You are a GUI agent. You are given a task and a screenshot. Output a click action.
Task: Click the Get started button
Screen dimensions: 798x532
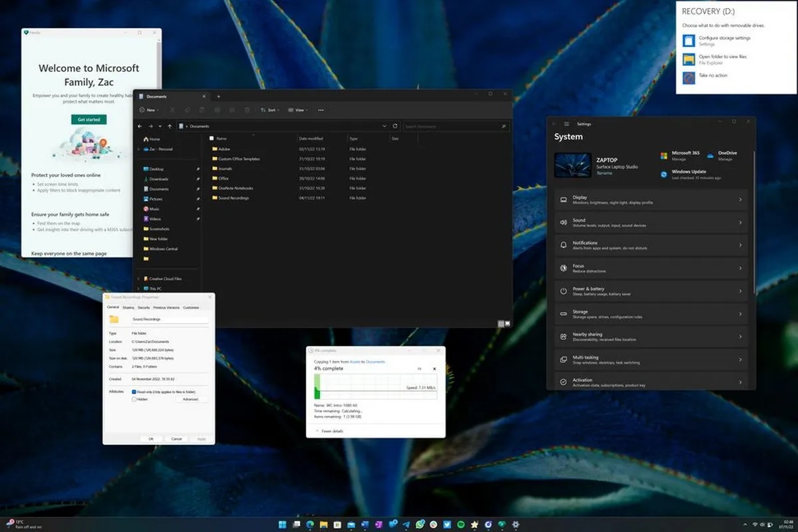tap(88, 119)
